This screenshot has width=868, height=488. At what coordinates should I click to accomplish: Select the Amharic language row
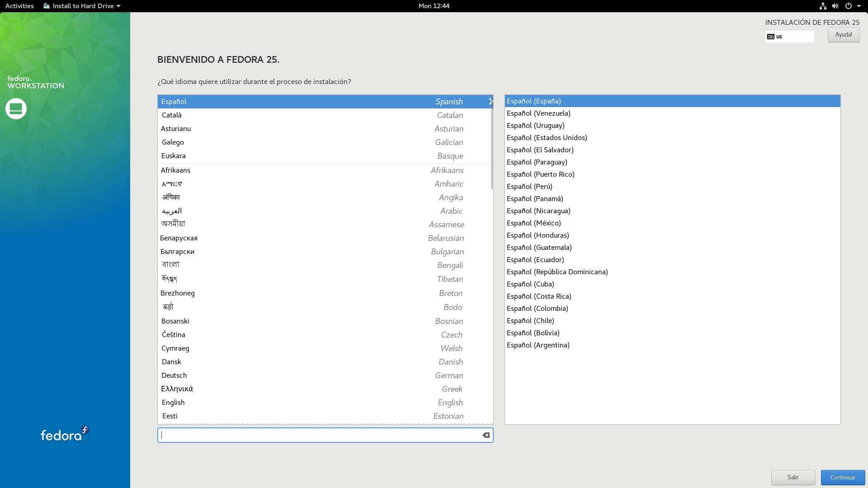click(x=325, y=184)
